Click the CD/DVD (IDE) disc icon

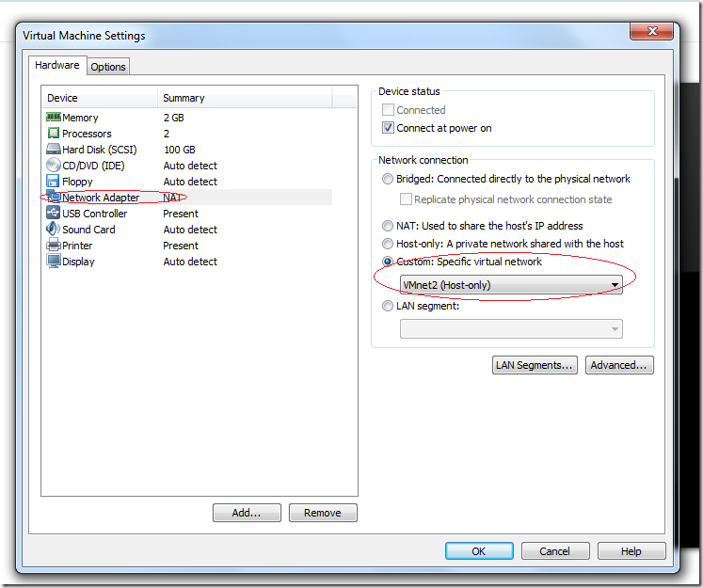[x=54, y=166]
